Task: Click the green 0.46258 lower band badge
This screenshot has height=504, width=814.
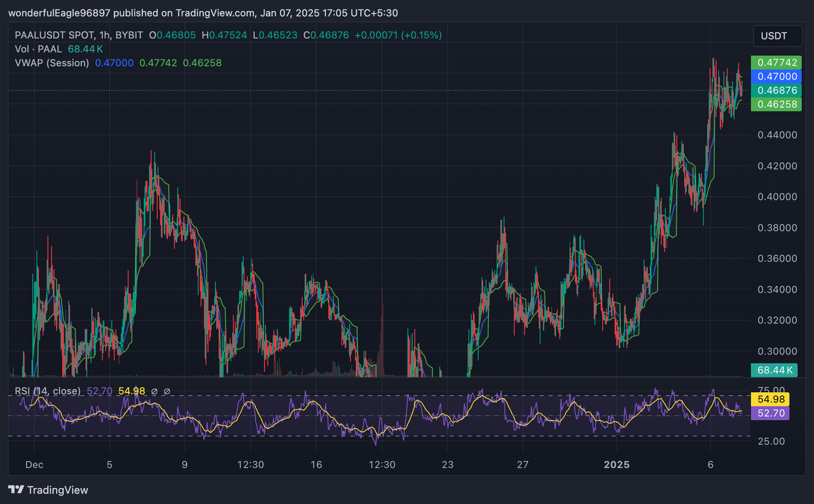Action: [776, 104]
